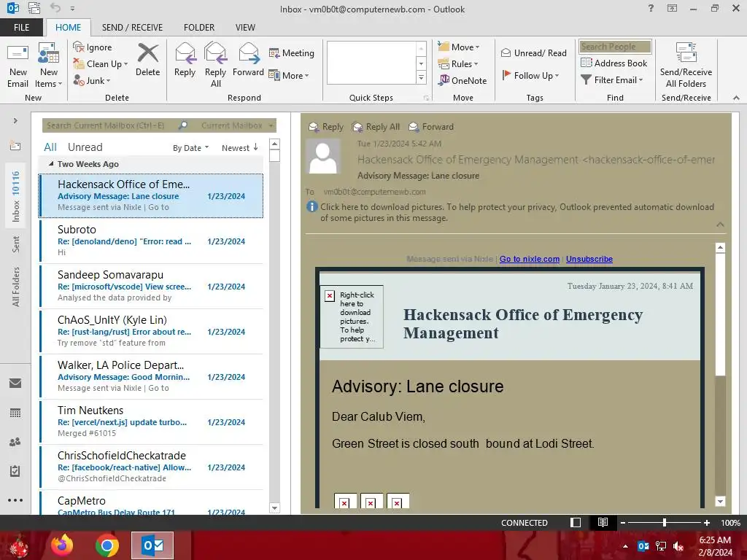Open Firefox from the taskbar
Image resolution: width=747 pixels, height=560 pixels.
(63, 545)
